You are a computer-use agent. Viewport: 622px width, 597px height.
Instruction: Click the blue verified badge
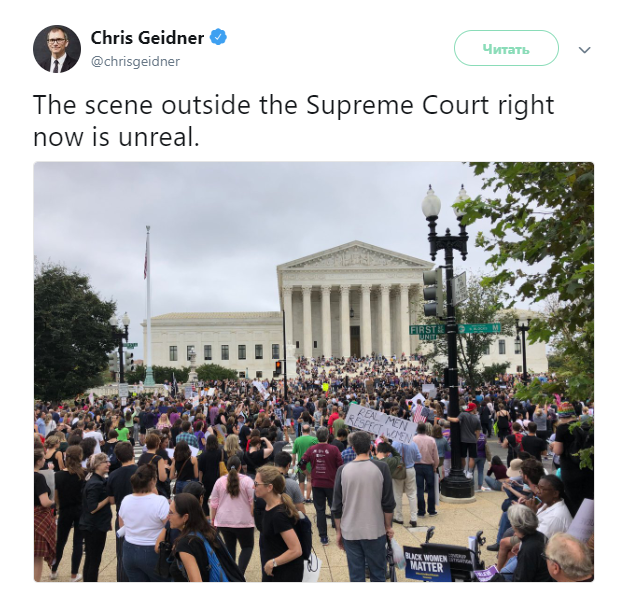pos(218,37)
